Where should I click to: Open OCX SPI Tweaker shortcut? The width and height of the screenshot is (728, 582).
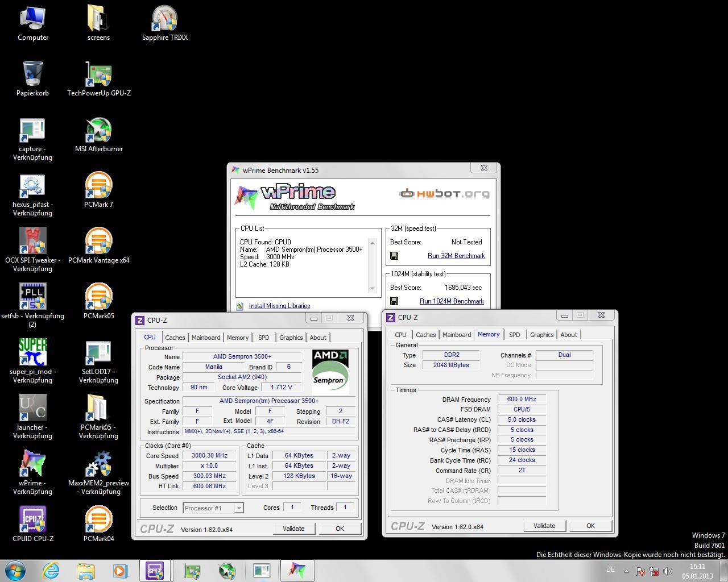(x=33, y=251)
